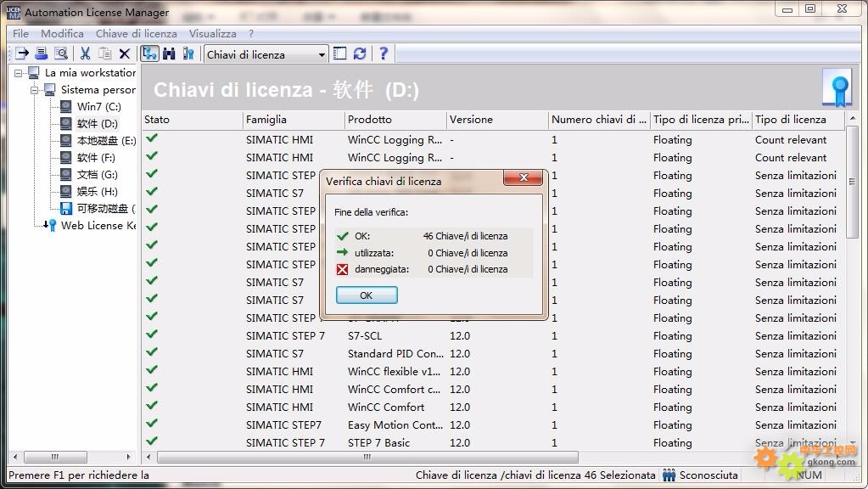
Task: Click the license list vertical scrollbar thumb
Action: pyautogui.click(x=853, y=183)
